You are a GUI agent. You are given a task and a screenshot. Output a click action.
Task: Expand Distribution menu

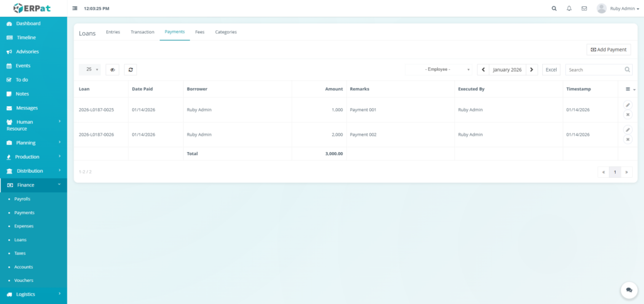tap(33, 171)
